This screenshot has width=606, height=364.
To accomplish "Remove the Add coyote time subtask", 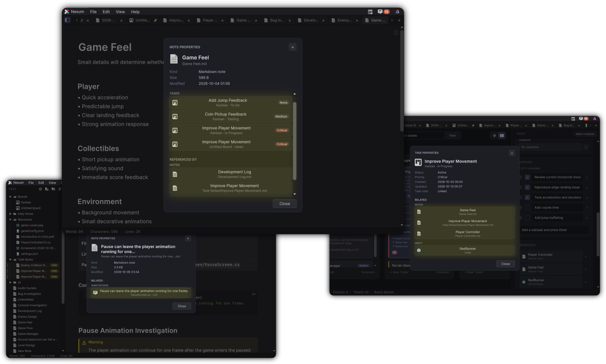I will 587,208.
